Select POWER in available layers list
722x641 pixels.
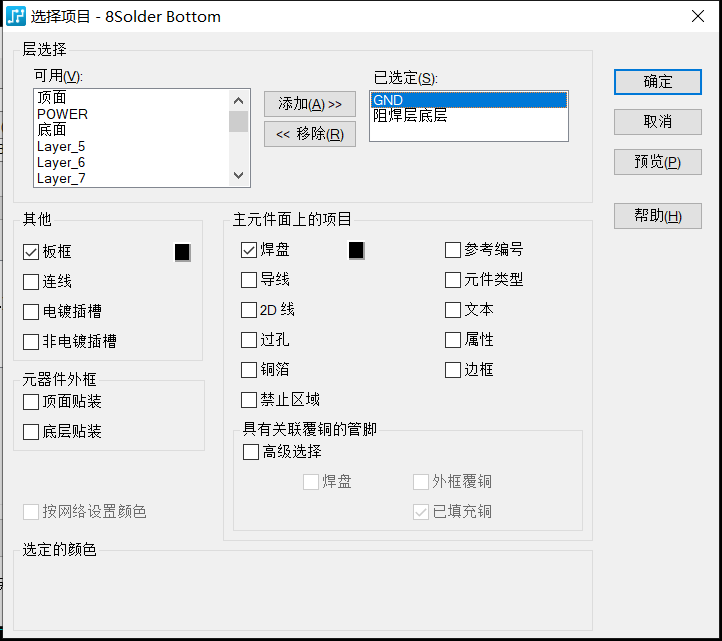[132, 114]
